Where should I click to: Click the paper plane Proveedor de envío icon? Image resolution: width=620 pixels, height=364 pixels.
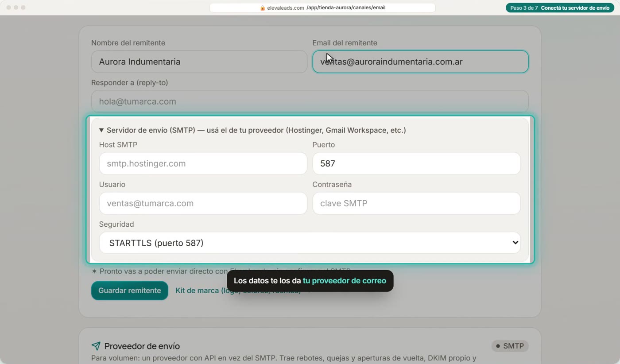pyautogui.click(x=96, y=346)
